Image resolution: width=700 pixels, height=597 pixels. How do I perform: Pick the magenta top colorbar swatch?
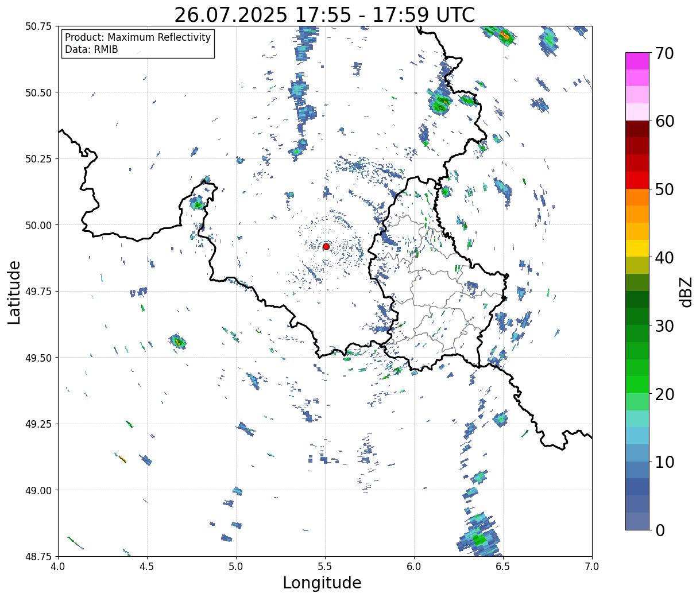click(x=637, y=61)
